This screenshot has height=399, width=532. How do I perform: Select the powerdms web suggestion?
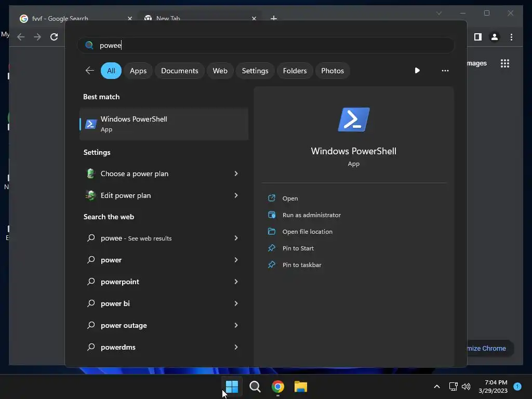coord(164,347)
